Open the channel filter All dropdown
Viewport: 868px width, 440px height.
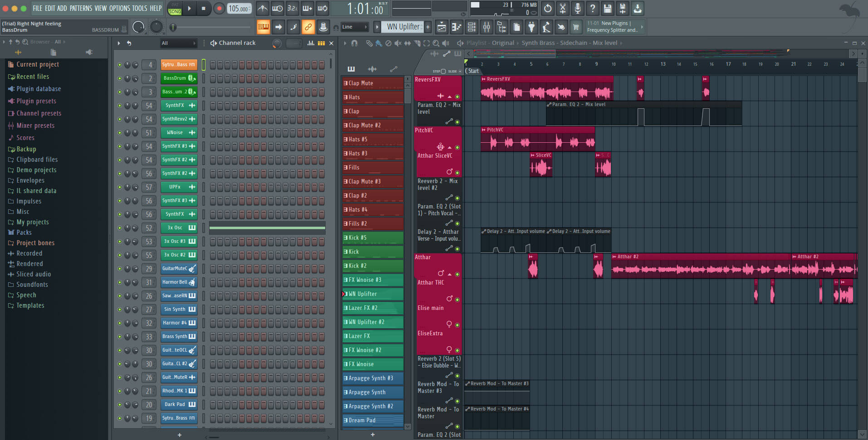click(x=179, y=43)
